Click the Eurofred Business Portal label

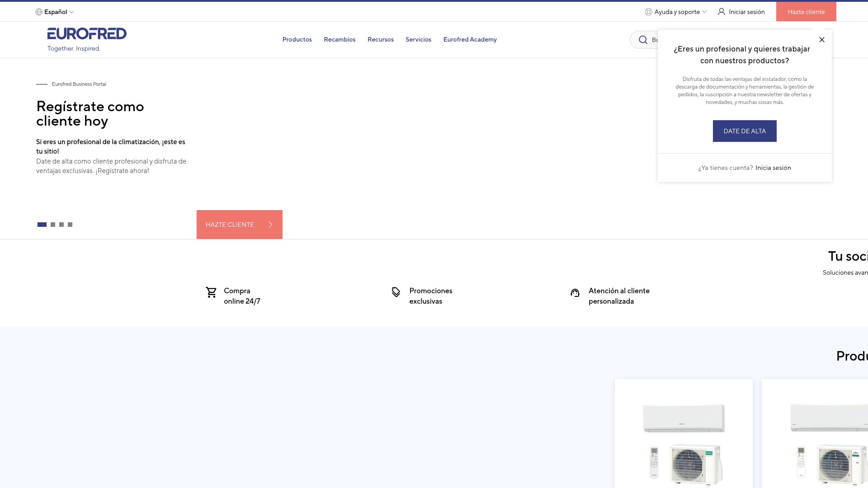(x=79, y=84)
